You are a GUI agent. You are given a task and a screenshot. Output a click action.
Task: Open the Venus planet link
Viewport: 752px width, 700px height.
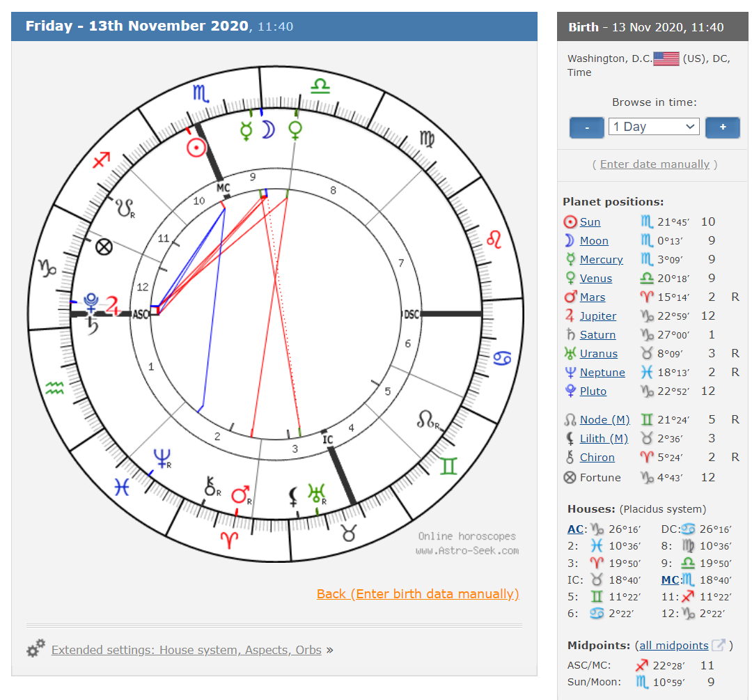595,279
